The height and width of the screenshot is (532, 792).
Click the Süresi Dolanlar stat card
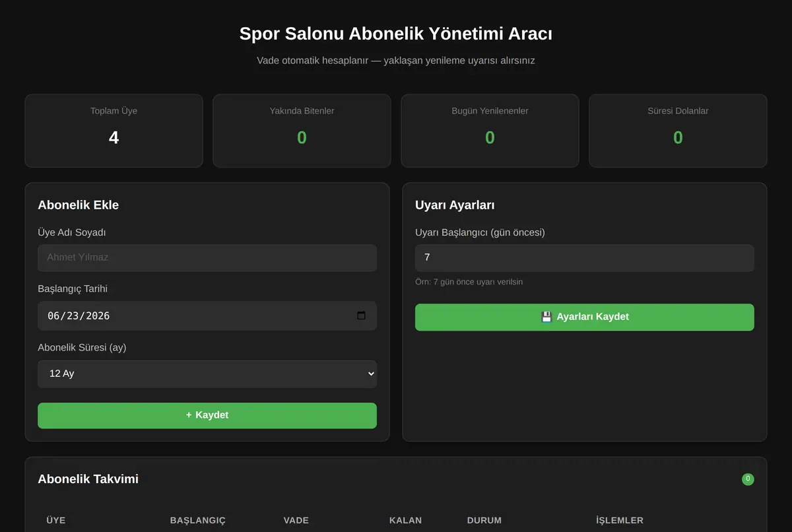tap(678, 131)
